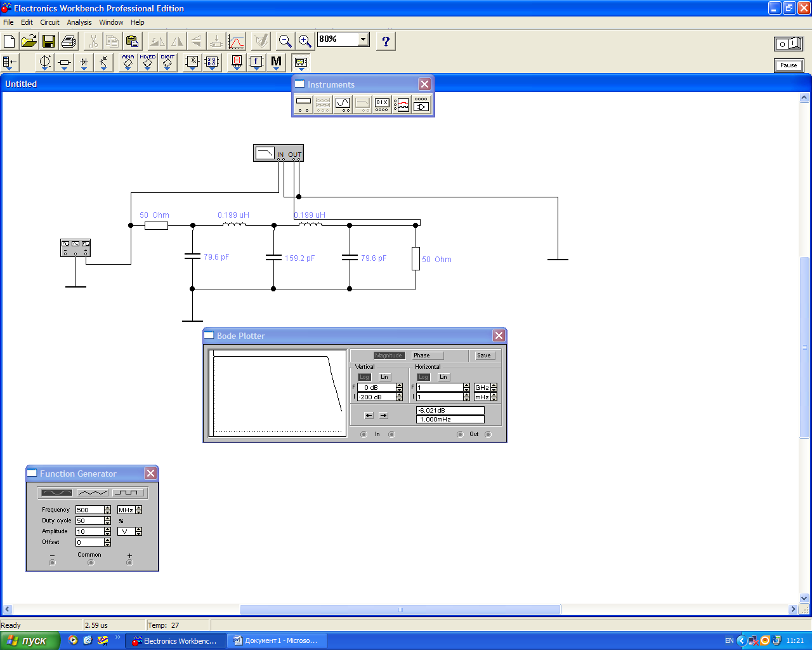This screenshot has width=812, height=650.
Task: Select triangle waveform in Function Generator
Action: (93, 493)
